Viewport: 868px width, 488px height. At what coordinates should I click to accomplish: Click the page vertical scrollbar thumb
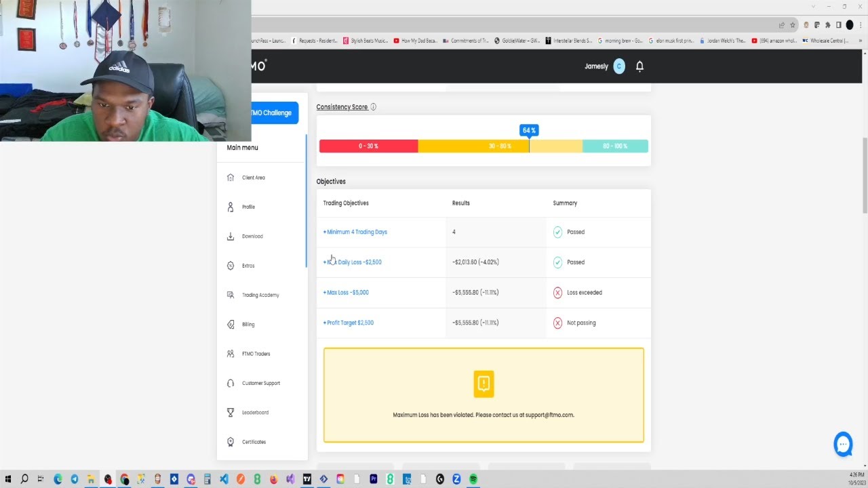865,176
